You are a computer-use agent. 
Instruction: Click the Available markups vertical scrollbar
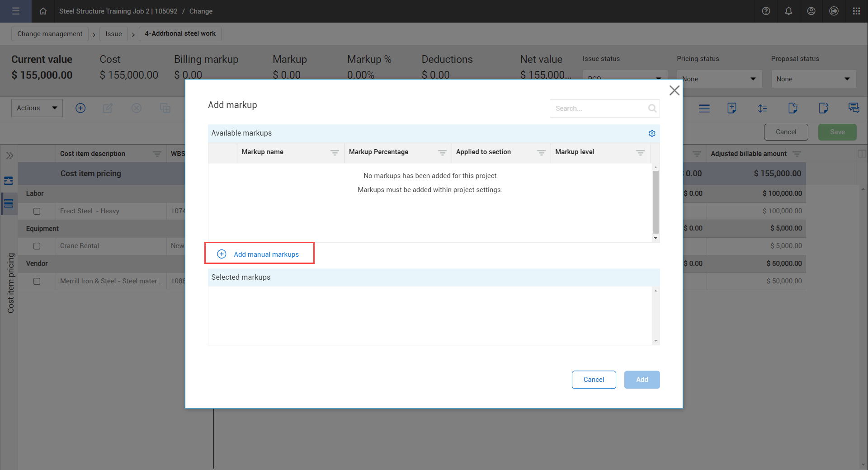pos(656,202)
